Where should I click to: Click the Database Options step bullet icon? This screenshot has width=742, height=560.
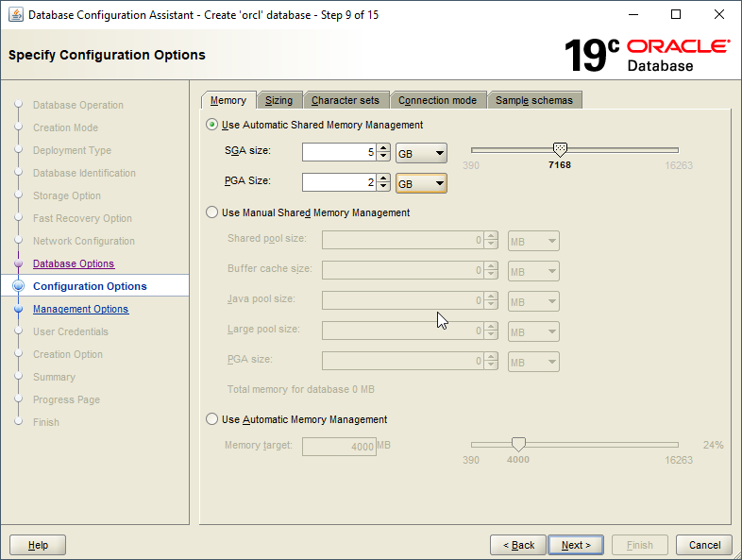(x=18, y=264)
